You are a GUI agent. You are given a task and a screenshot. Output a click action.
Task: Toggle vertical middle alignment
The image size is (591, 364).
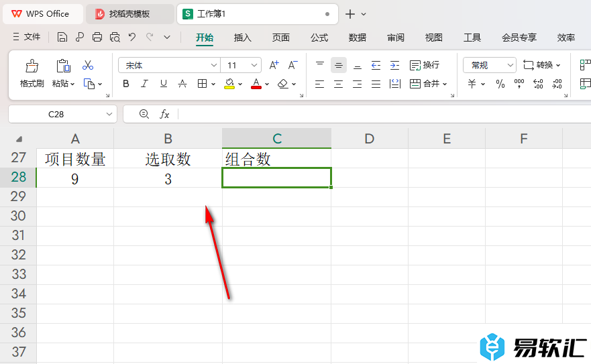pos(339,65)
